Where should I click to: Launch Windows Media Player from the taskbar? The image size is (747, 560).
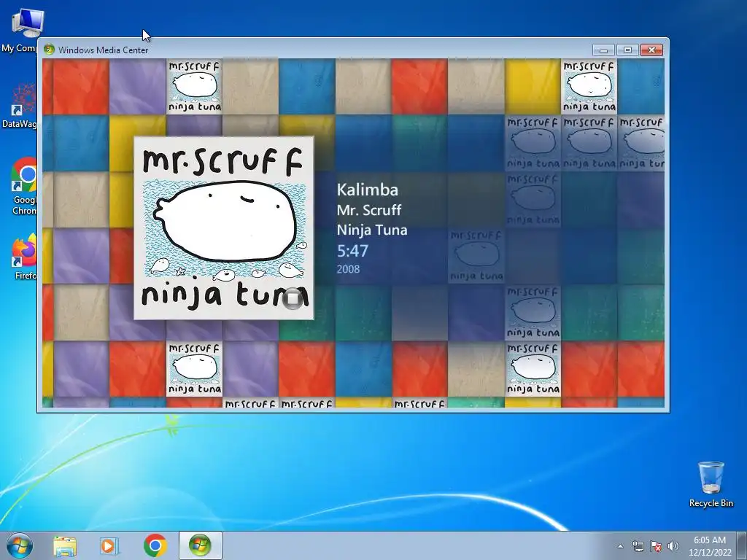pyautogui.click(x=109, y=546)
